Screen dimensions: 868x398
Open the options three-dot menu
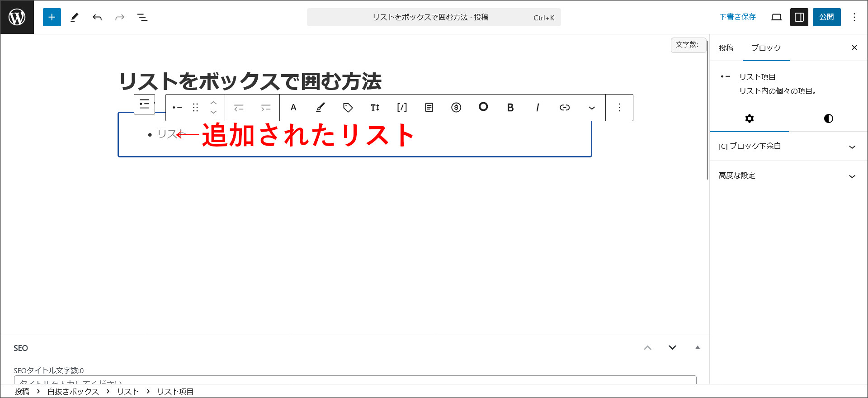pyautogui.click(x=854, y=17)
